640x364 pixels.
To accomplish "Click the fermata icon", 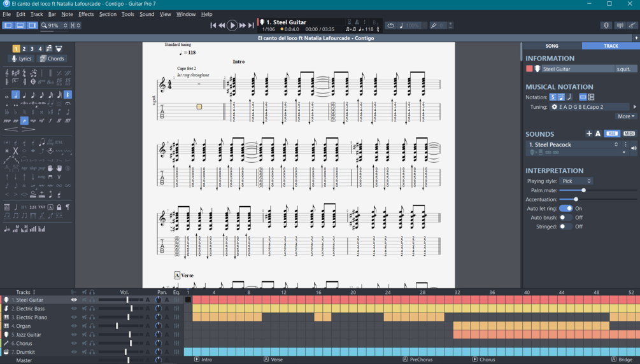I will pos(68,104).
